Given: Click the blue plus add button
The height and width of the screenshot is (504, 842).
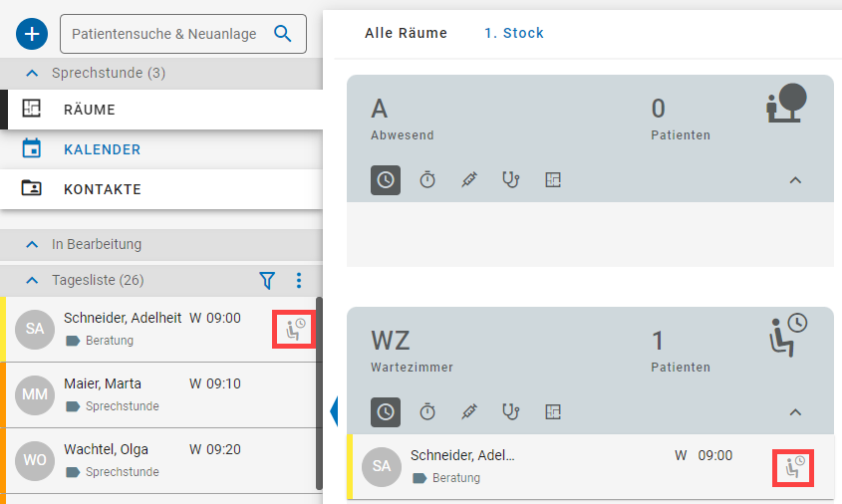Looking at the screenshot, I should pos(33,34).
